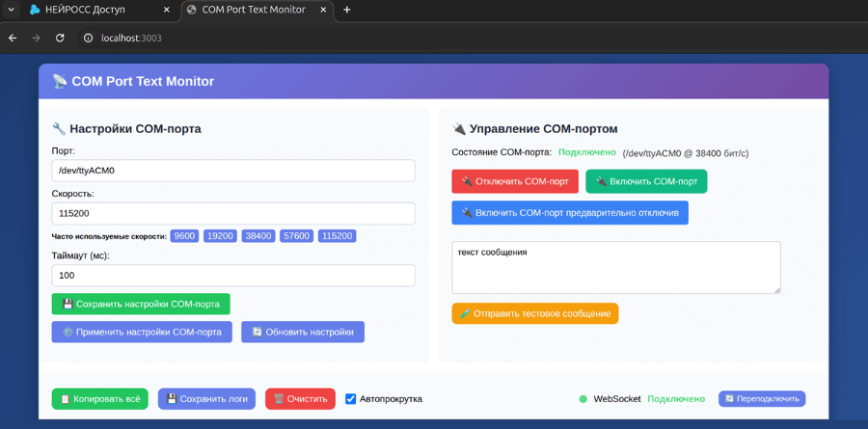
Task: Click red Отключить COM-порт button
Action: pos(515,181)
